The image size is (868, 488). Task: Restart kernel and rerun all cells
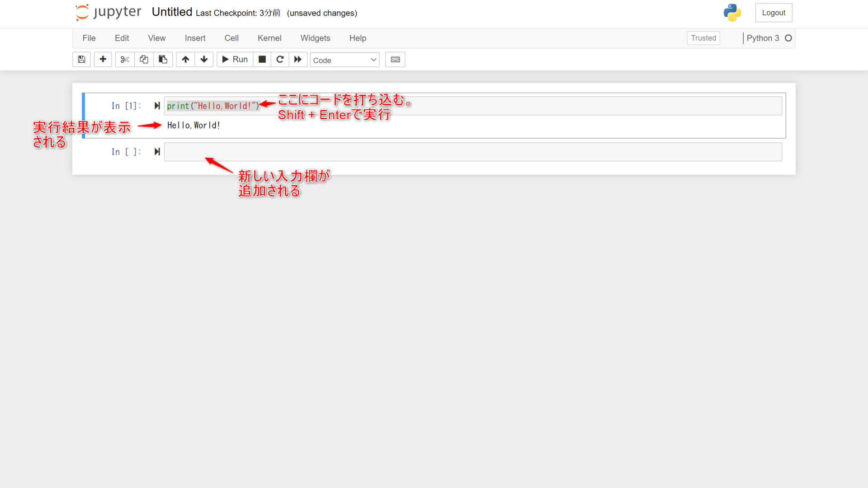(298, 60)
